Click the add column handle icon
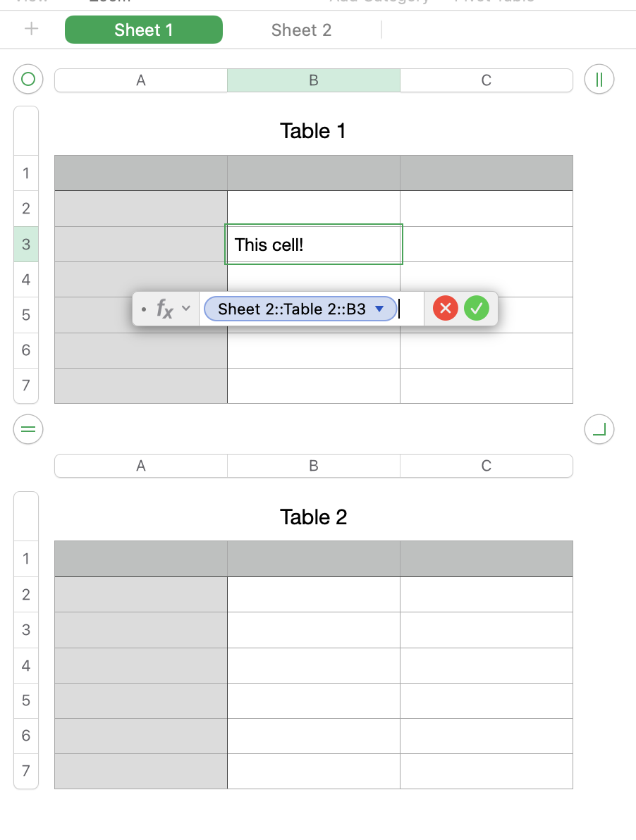 (599, 80)
